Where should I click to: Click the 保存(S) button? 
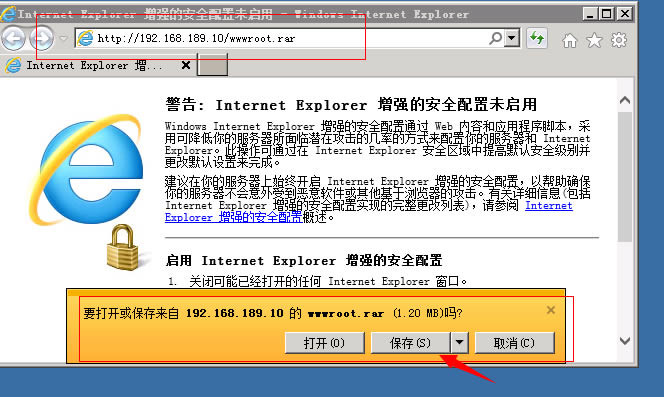point(410,342)
